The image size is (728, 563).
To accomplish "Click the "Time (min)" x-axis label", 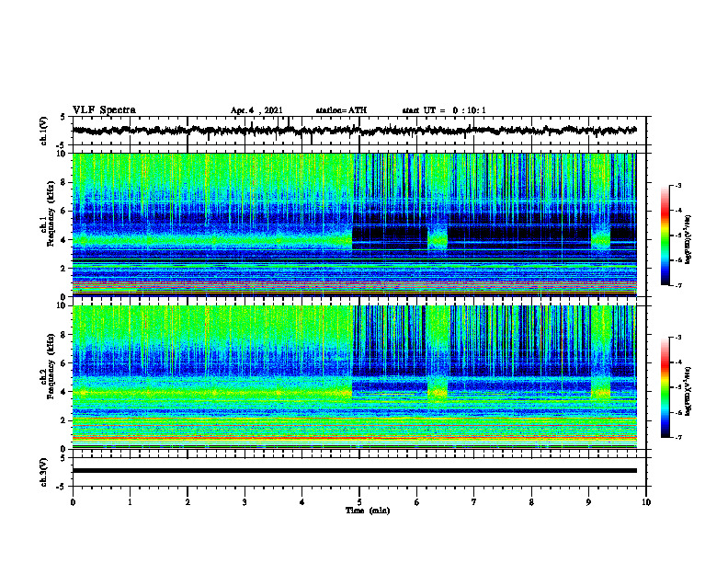I will [x=368, y=511].
